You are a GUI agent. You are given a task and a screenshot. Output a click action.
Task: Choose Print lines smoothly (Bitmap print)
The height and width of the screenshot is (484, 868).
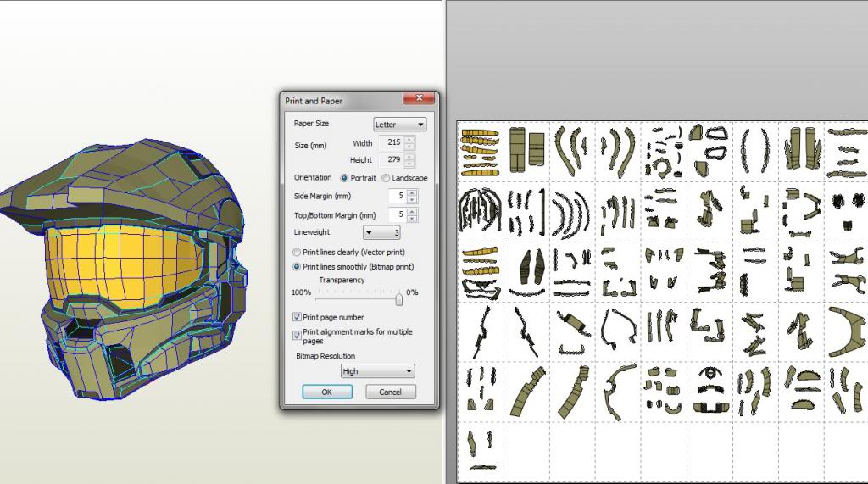[x=297, y=266]
